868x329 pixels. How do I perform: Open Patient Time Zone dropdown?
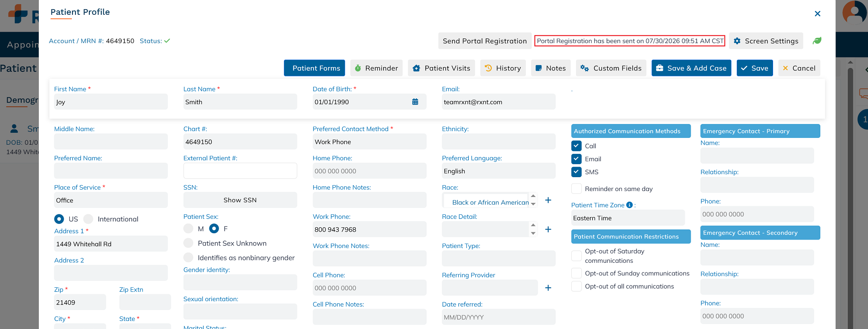628,218
